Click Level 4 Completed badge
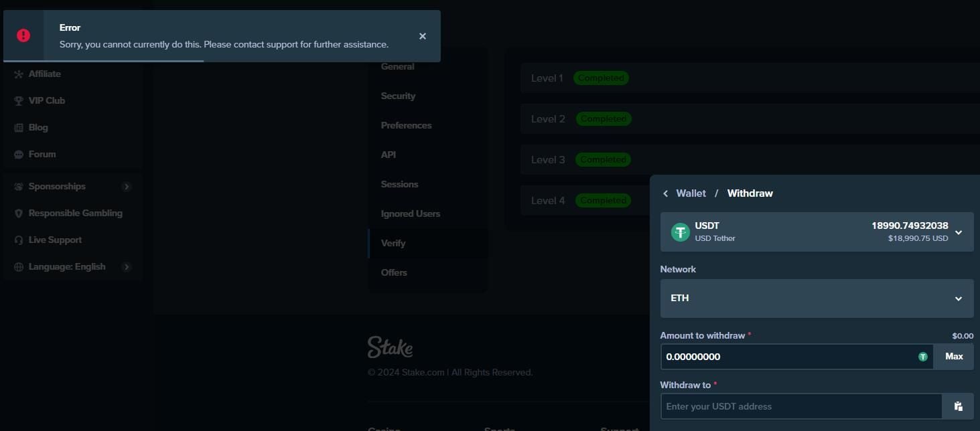 (604, 201)
